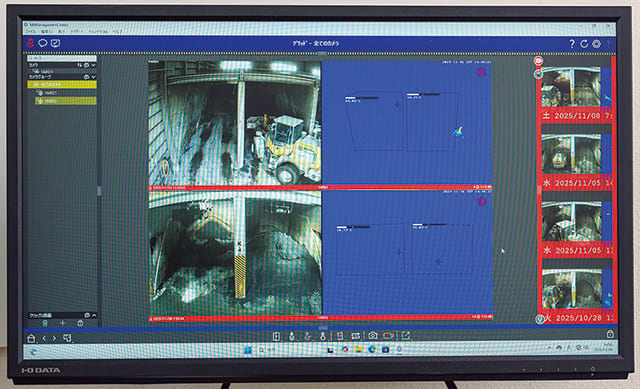Collapse the カメラ section with its chevron
This screenshot has width=640, height=389.
93,65
